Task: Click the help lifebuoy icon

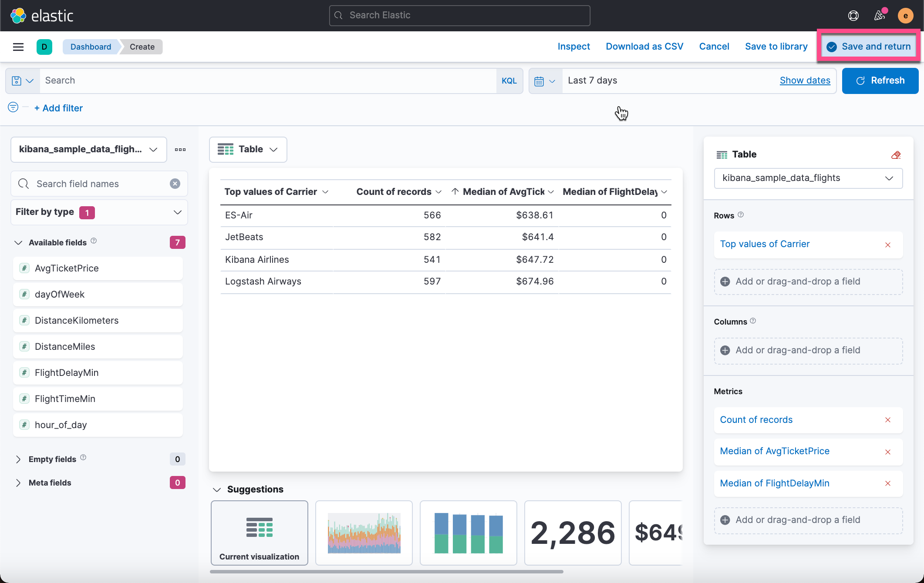Action: coord(853,16)
